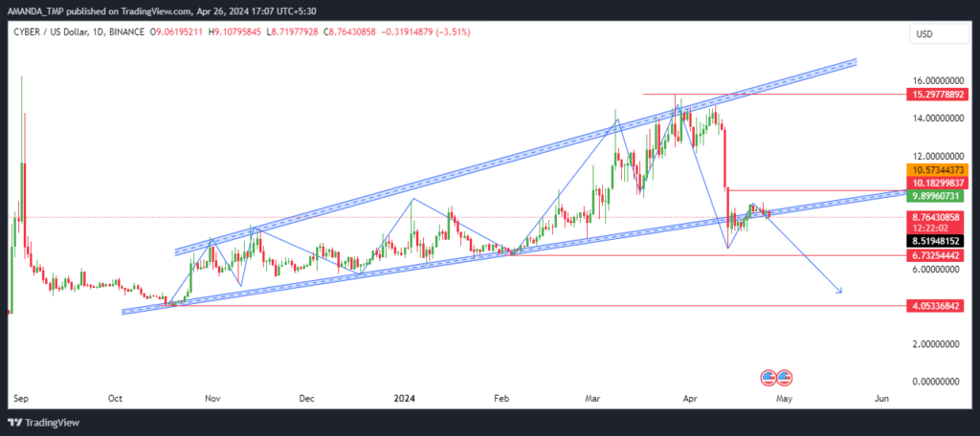
Task: Select the 6.73254442 red price label
Action: (936, 255)
